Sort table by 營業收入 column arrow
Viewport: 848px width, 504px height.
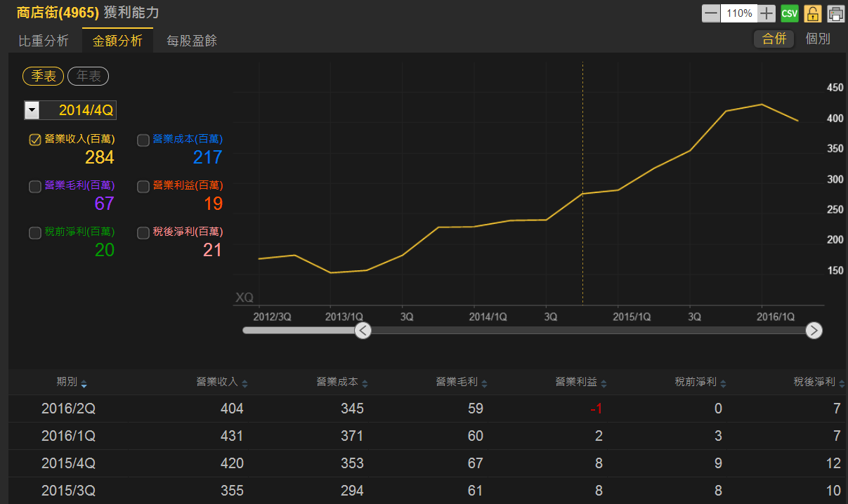244,384
